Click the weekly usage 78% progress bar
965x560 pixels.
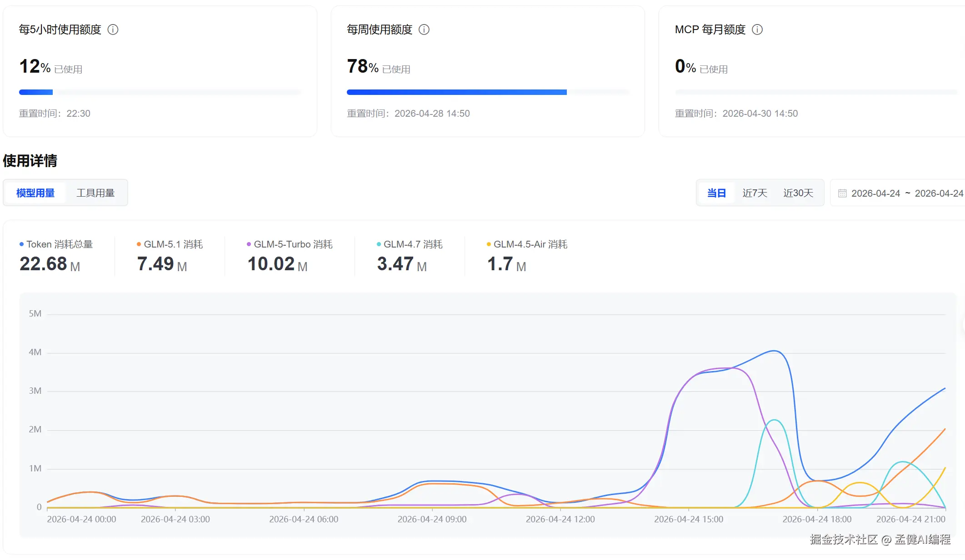pos(456,92)
